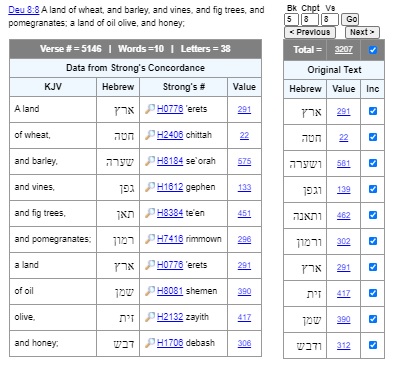The width and height of the screenshot is (395, 365).
Task: Click the 'Data from Strong's Concordance' header
Action: [135, 68]
